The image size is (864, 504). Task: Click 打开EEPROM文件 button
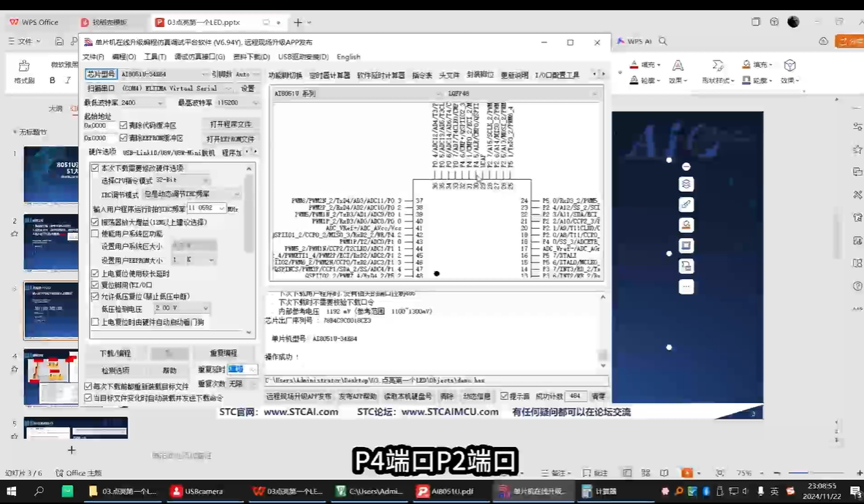point(230,139)
